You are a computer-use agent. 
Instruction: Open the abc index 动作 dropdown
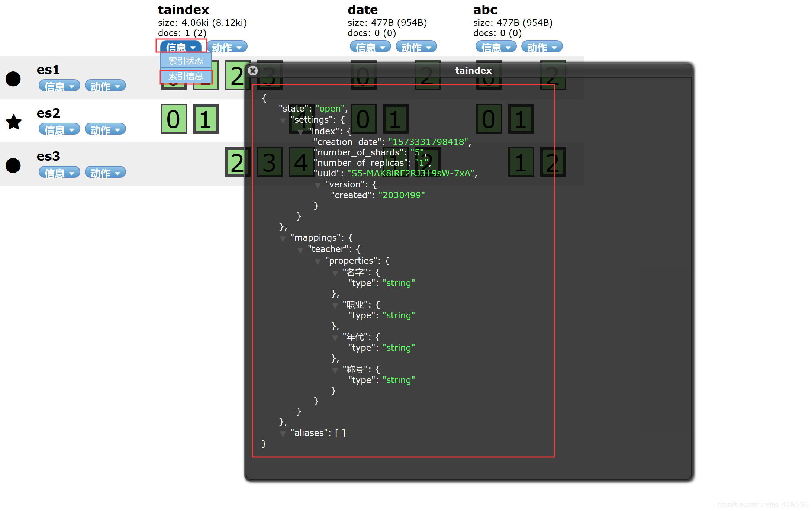click(542, 47)
